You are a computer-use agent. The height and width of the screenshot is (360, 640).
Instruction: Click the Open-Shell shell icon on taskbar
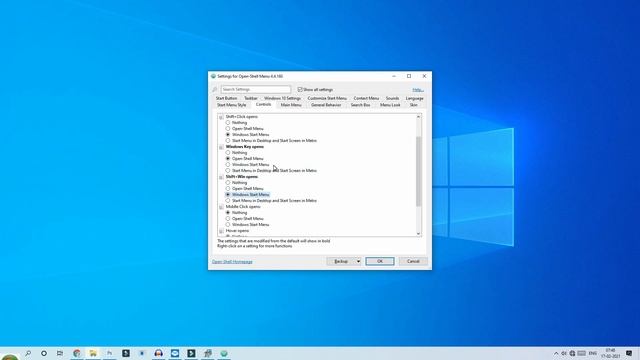pyautogui.click(x=224, y=353)
